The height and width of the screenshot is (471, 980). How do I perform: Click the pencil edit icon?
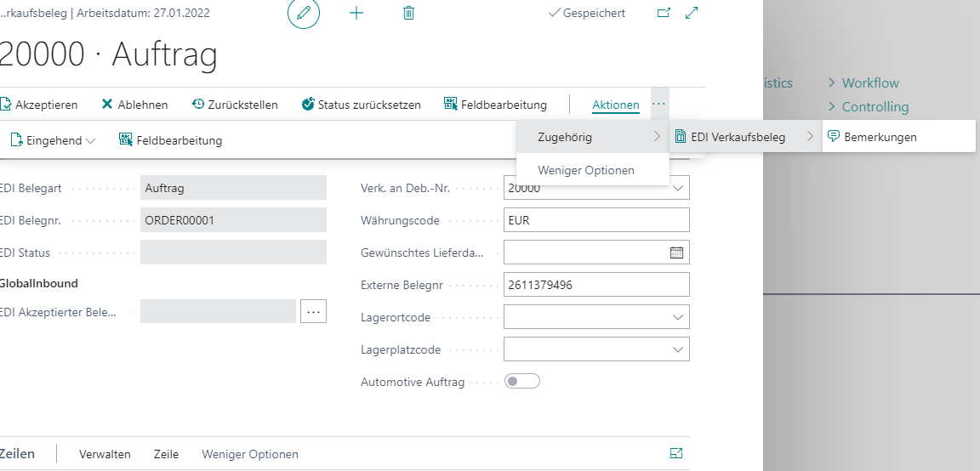[x=304, y=14]
